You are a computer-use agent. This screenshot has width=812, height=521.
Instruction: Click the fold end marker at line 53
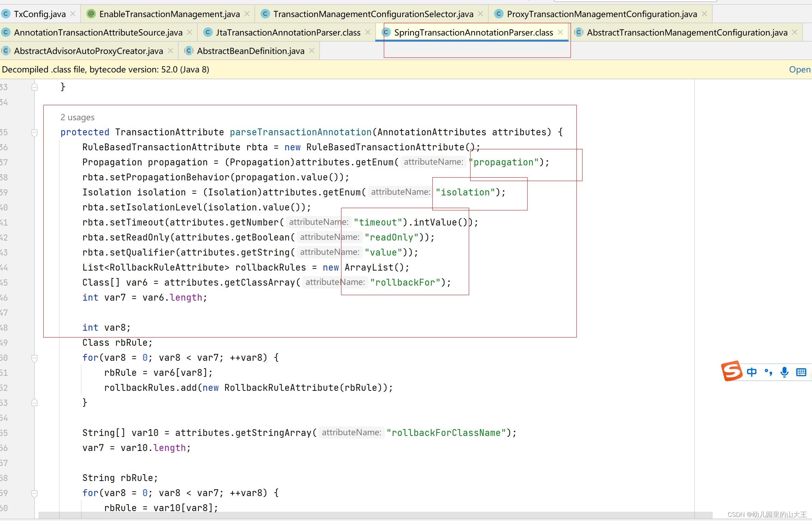pos(34,403)
